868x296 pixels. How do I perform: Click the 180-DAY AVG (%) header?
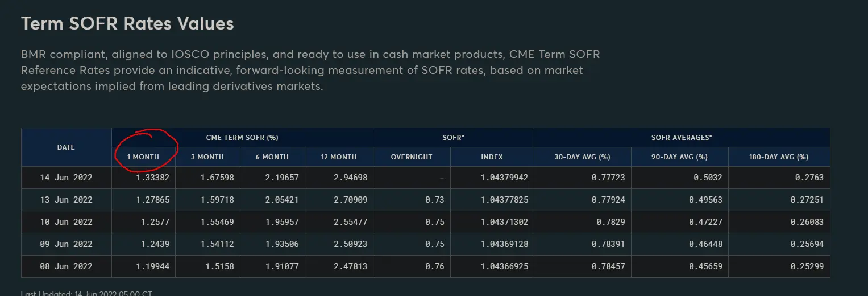point(779,157)
